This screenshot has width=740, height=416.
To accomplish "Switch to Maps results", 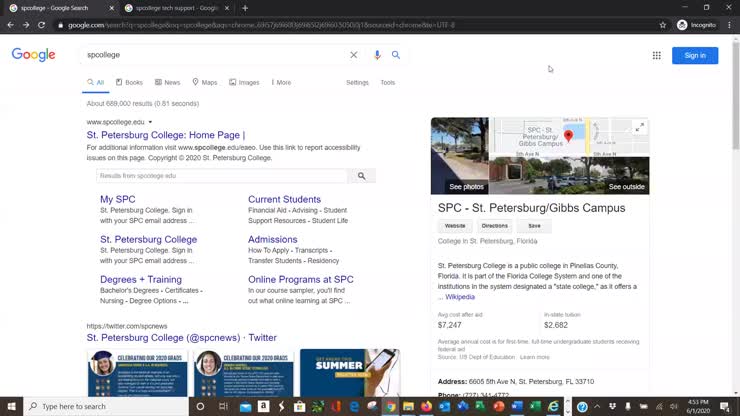I will click(205, 82).
